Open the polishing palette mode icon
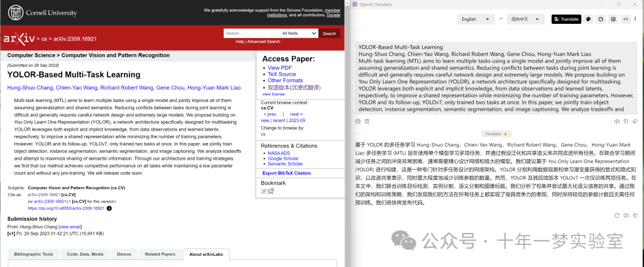The height and width of the screenshot is (267, 644). tap(588, 19)
